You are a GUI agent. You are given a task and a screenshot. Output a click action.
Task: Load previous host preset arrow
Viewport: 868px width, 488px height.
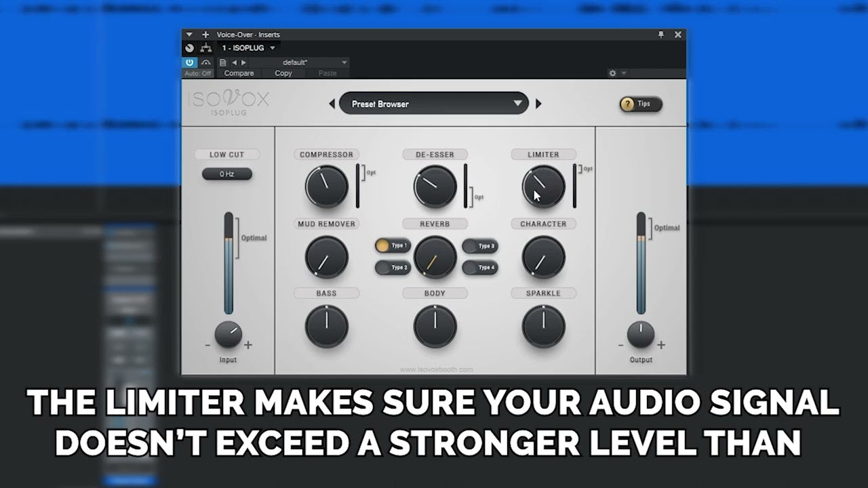click(234, 62)
